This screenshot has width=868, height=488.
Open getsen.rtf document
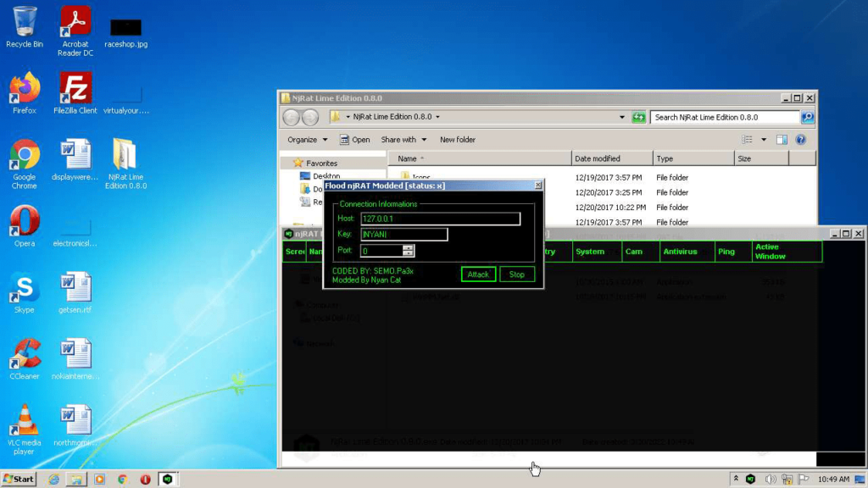coord(75,292)
